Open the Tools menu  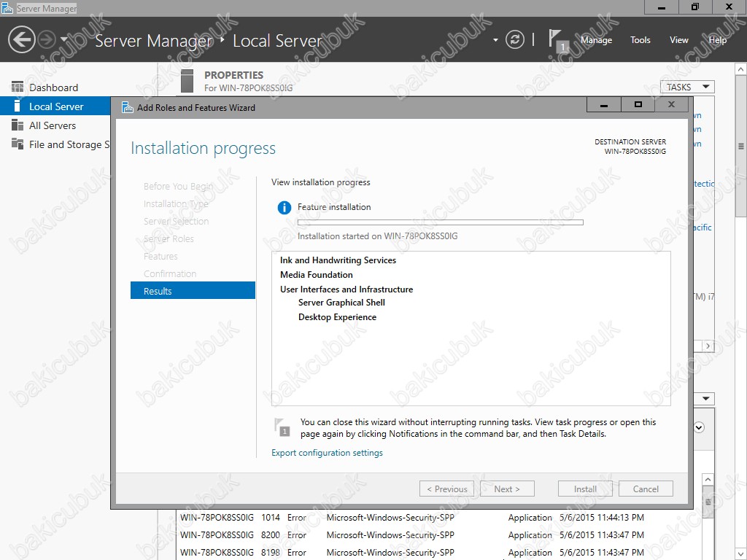pos(640,40)
